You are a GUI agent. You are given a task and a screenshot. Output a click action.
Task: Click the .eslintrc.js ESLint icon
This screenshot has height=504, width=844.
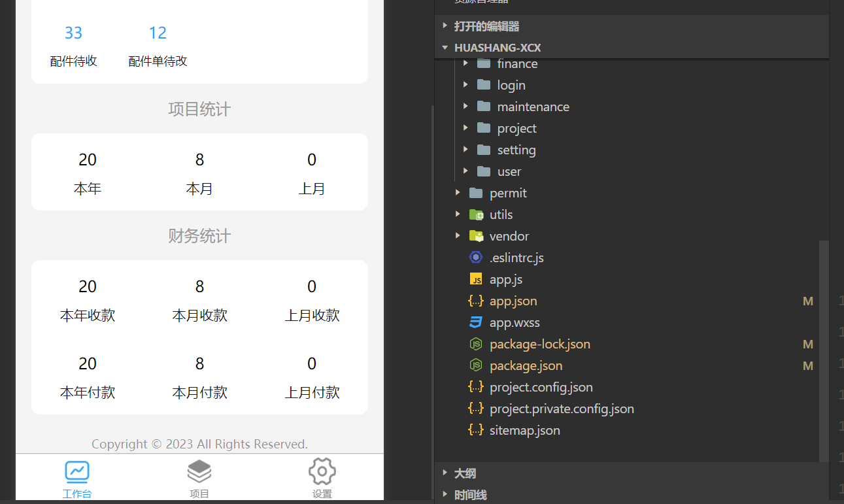[476, 258]
